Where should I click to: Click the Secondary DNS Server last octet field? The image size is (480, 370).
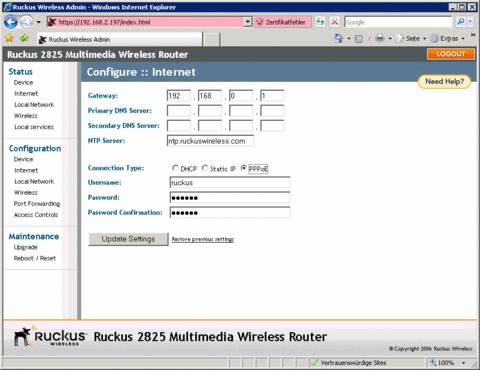tap(272, 126)
